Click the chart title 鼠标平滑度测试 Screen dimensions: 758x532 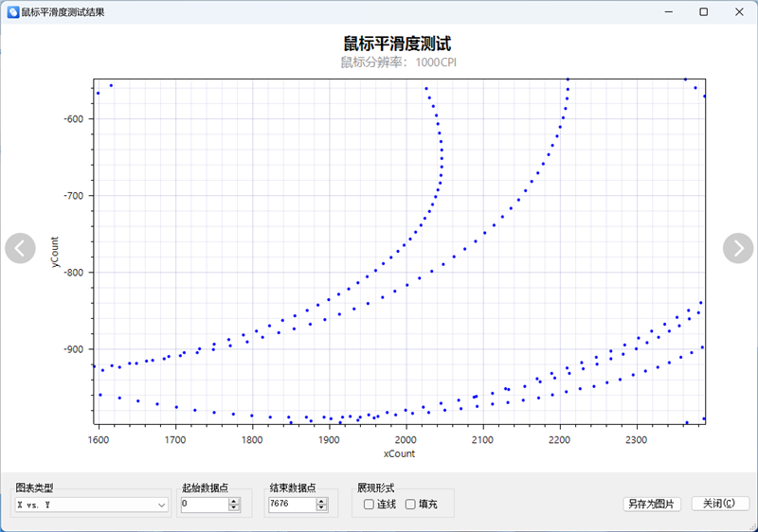click(396, 44)
